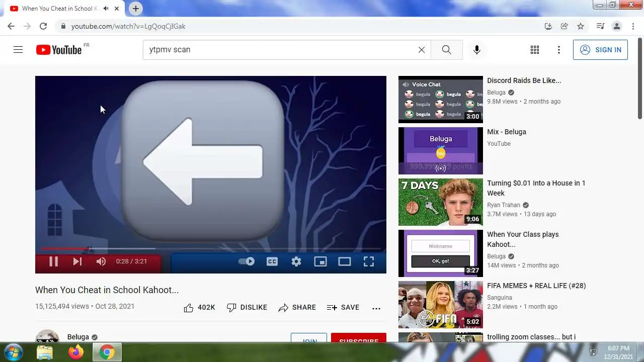Toggle the autoplay switch
The height and width of the screenshot is (362, 644).
tap(246, 261)
